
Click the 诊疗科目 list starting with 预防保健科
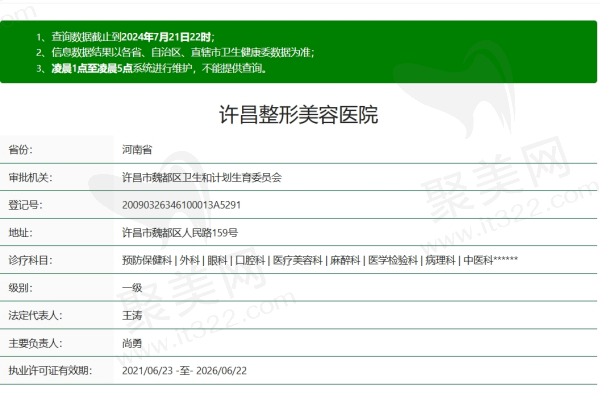point(320,261)
